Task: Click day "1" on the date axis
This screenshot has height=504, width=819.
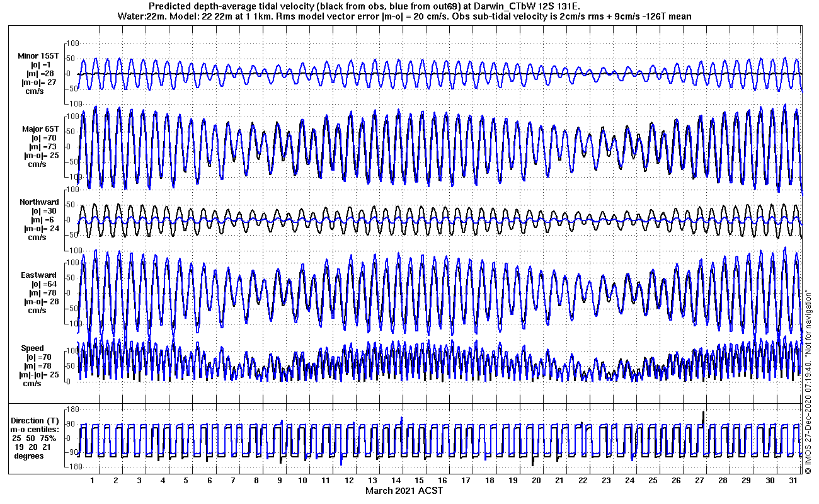Action: point(93,481)
